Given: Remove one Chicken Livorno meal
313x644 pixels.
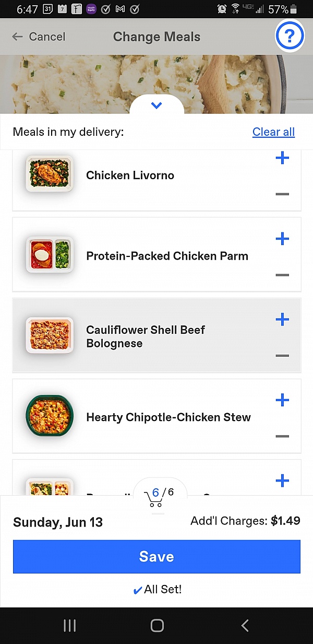Looking at the screenshot, I should pyautogui.click(x=282, y=194).
